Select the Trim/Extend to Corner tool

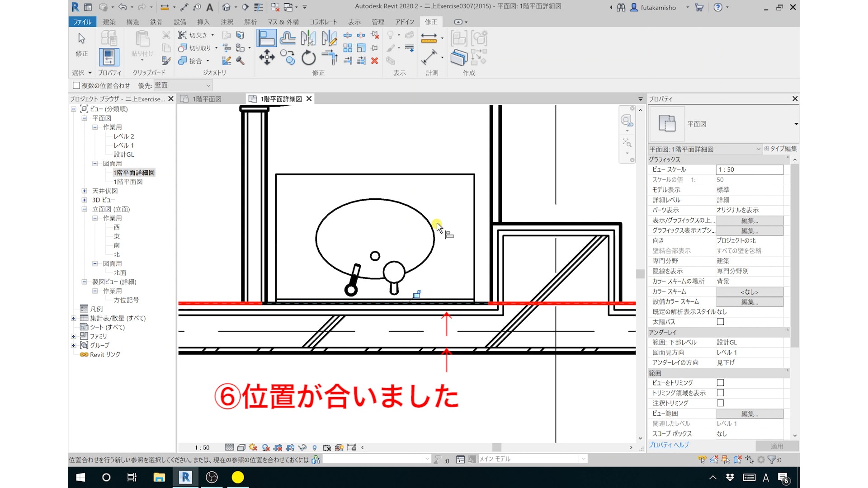tap(330, 57)
